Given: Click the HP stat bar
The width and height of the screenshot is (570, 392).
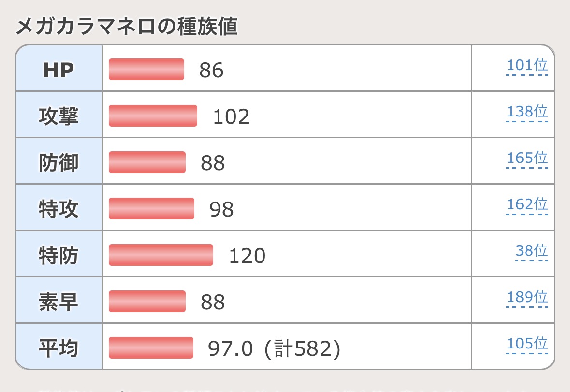Looking at the screenshot, I should (146, 69).
